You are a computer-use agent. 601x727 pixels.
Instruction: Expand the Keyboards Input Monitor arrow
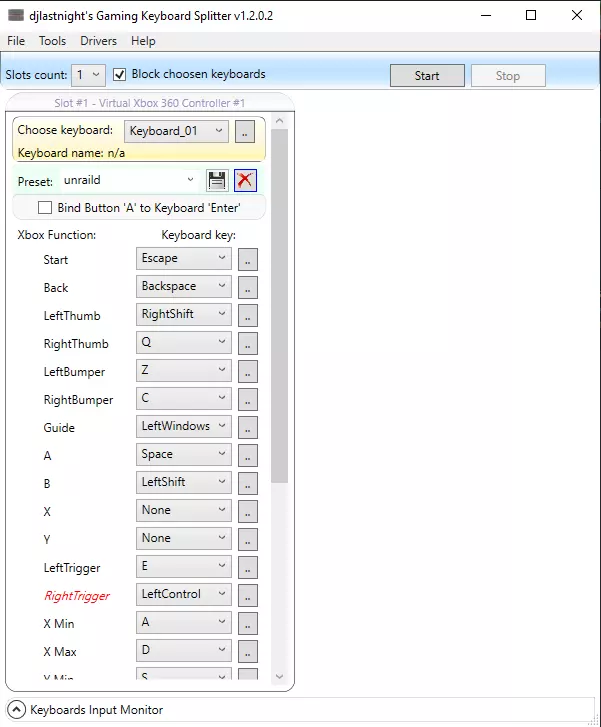coord(17,709)
